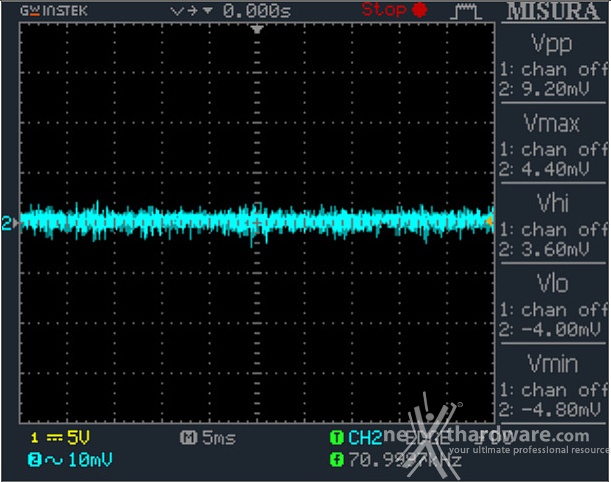Screen dimensions: 611x482
Task: Open the MISURA menu header
Action: pos(553,11)
